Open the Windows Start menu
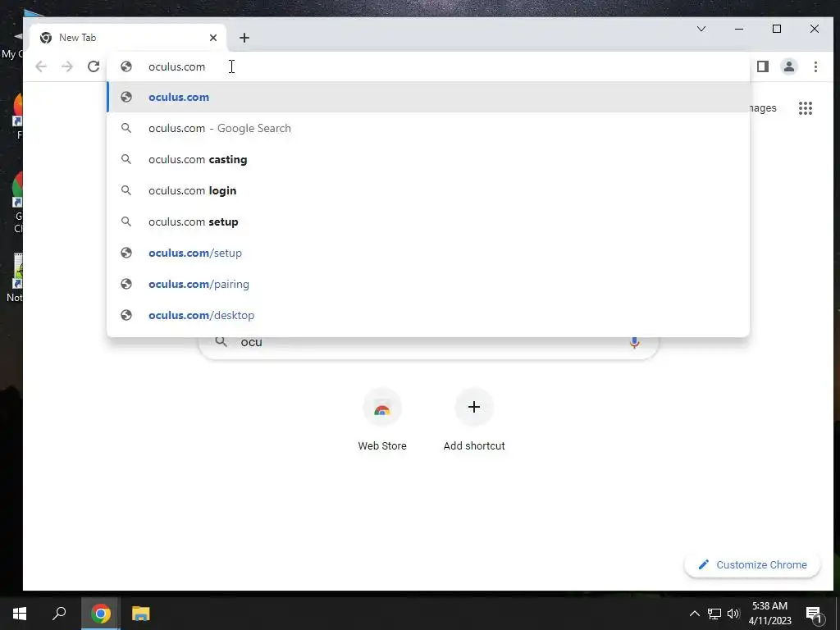Screen dimensions: 840x630 [x=20, y=614]
